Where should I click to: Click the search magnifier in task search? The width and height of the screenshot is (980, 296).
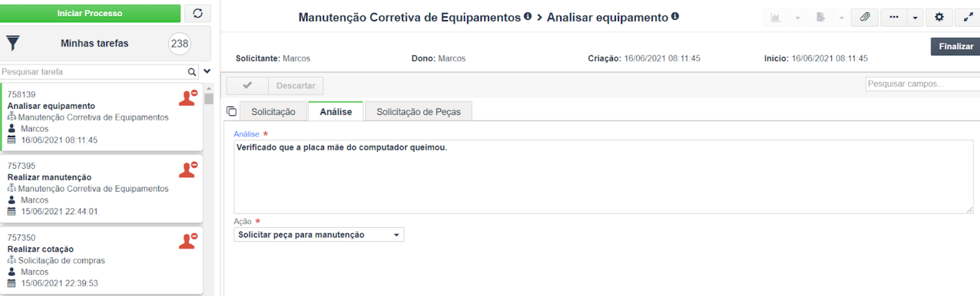(192, 72)
